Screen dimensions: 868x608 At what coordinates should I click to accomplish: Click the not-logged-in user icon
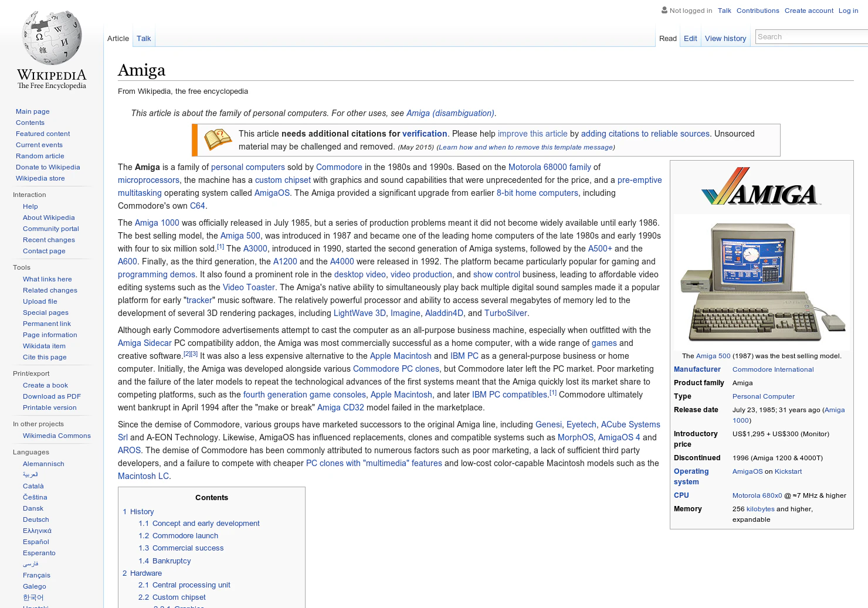tap(664, 10)
